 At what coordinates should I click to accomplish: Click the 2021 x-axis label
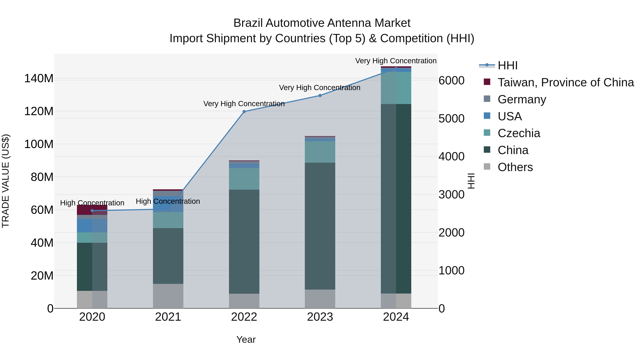pos(168,317)
